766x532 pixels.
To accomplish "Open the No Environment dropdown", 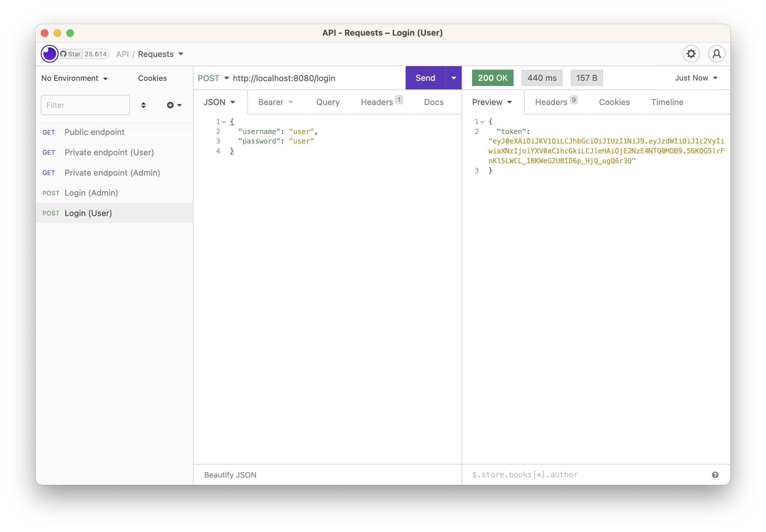I will point(74,78).
